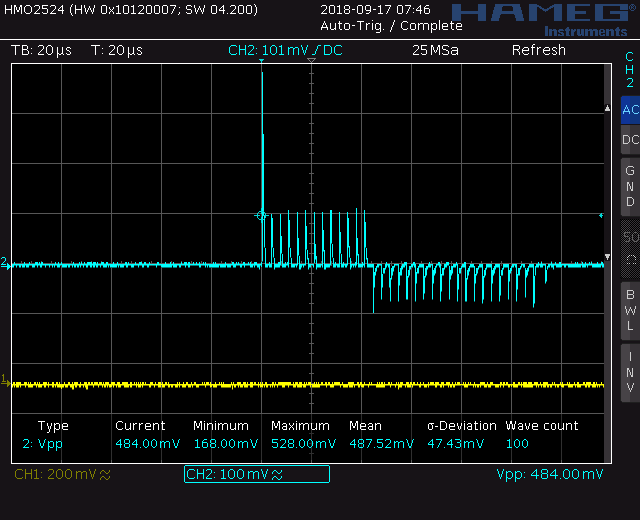Click the TB: 20 µs timebase readout

tap(41, 50)
